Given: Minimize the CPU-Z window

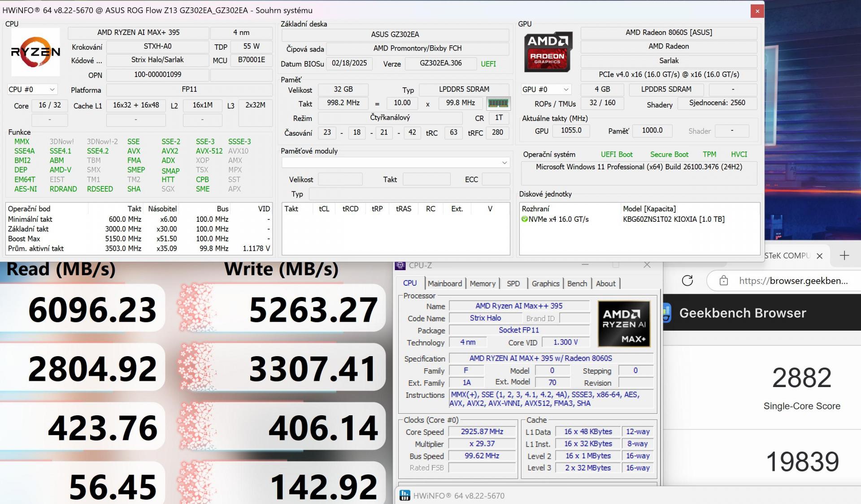Looking at the screenshot, I should [x=585, y=265].
